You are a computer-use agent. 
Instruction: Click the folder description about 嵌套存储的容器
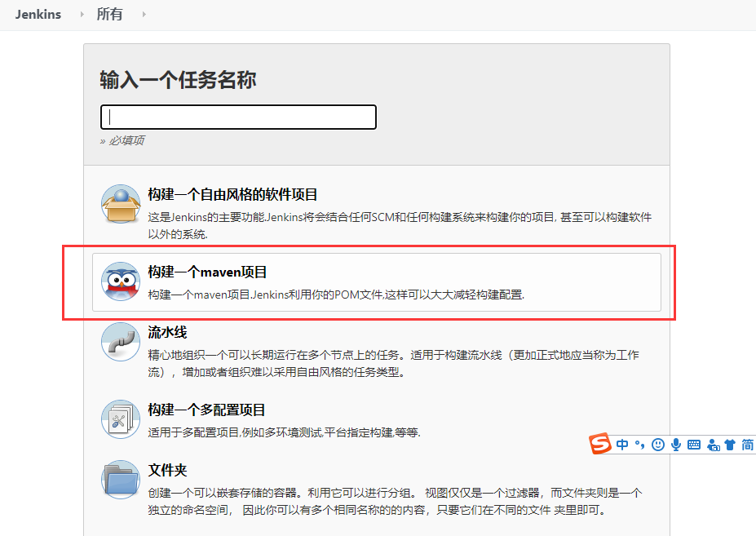[x=395, y=501]
